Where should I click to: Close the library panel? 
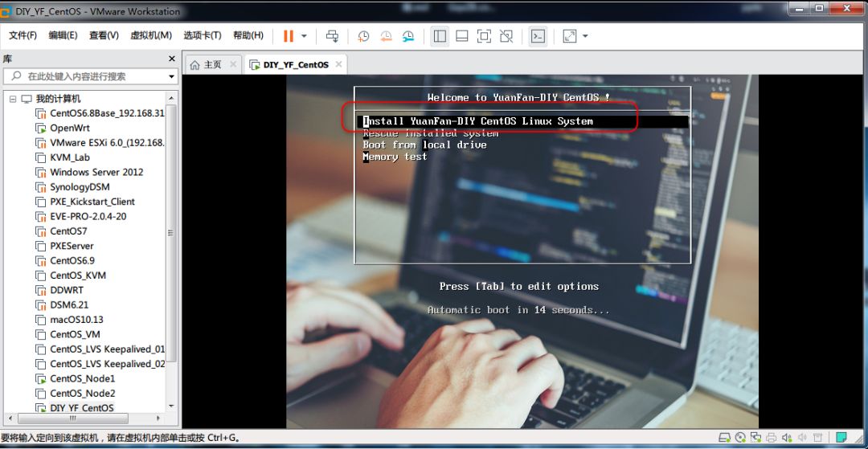172,59
